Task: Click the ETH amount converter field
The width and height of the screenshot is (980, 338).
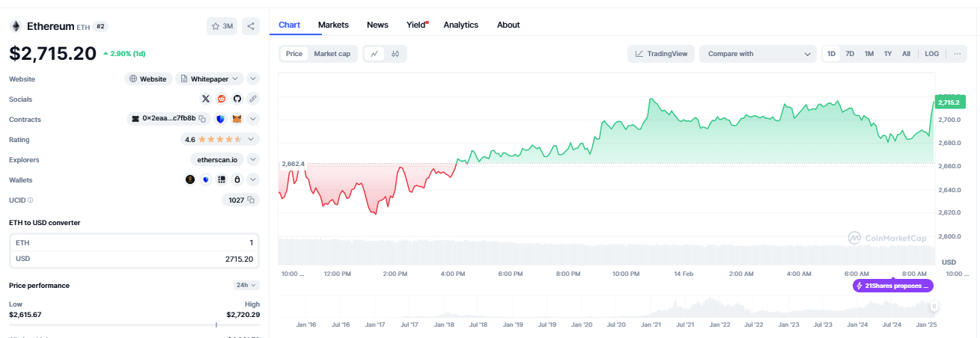Action: [x=134, y=242]
